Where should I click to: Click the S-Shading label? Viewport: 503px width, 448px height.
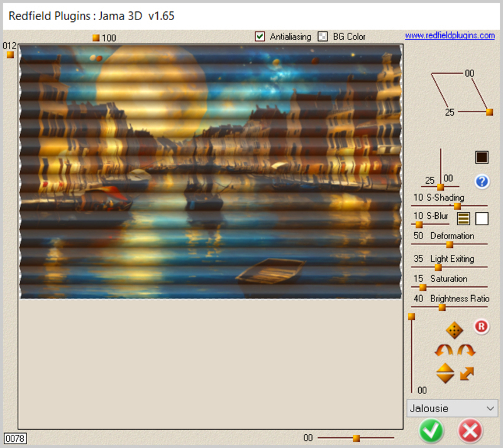(445, 198)
